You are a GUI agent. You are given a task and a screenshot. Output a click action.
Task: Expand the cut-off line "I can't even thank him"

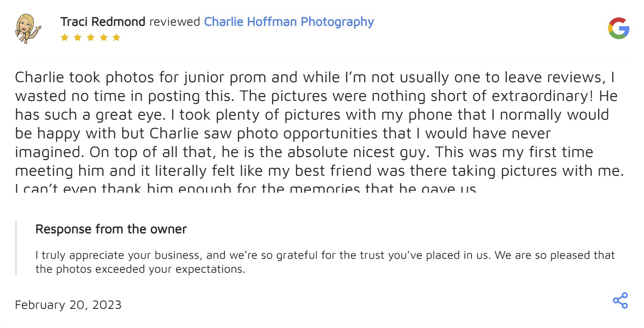[x=246, y=189]
